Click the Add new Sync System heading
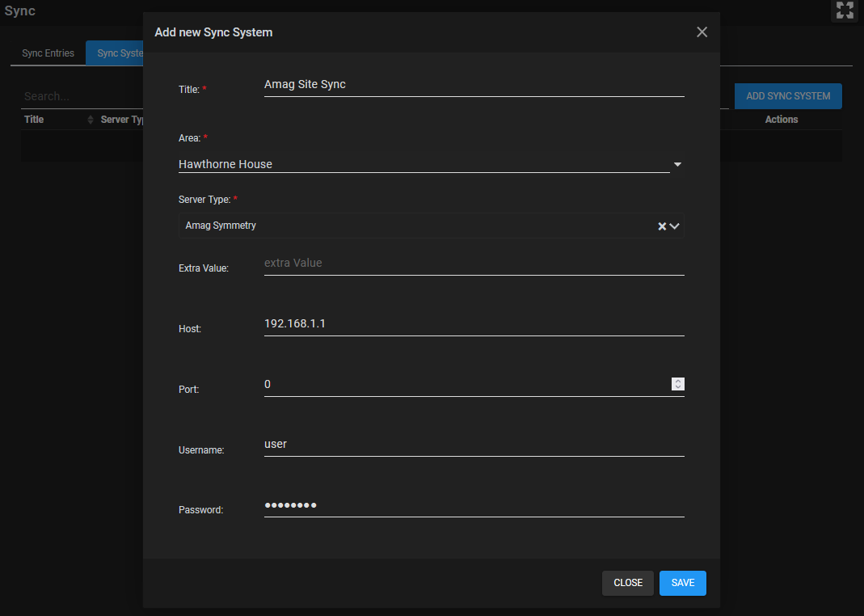This screenshot has height=616, width=864. click(213, 32)
